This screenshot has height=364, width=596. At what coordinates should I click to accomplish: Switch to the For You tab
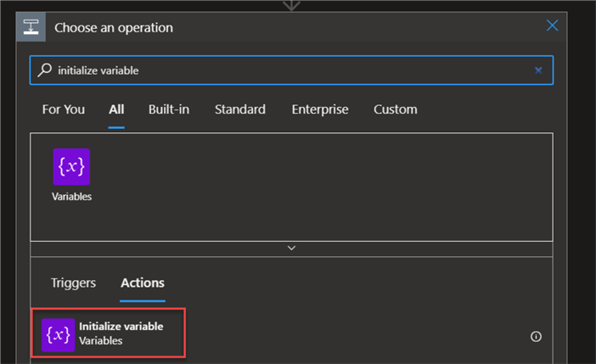tap(64, 109)
